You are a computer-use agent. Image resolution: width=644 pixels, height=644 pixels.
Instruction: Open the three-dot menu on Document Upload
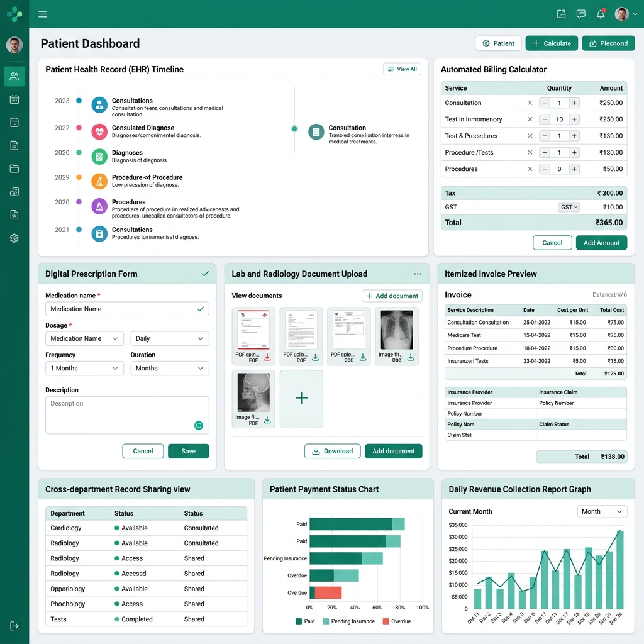point(418,274)
